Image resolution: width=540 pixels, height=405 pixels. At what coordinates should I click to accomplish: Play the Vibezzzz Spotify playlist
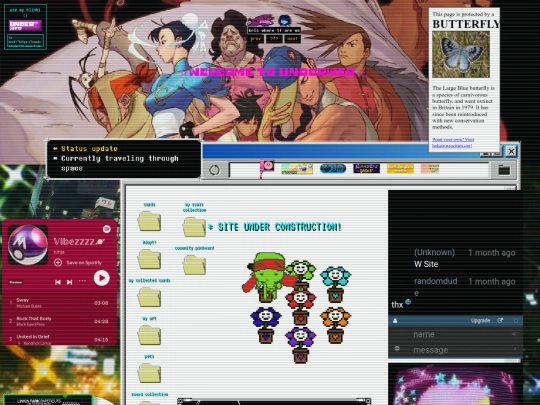102,278
